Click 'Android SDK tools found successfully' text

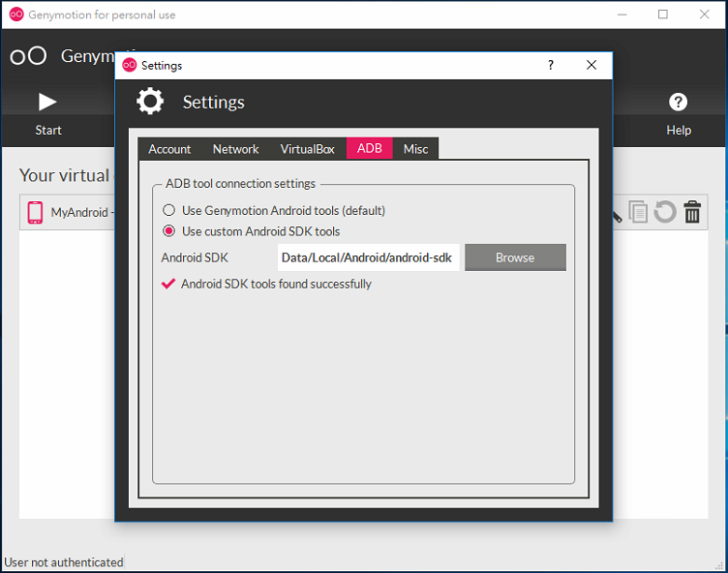(x=276, y=284)
